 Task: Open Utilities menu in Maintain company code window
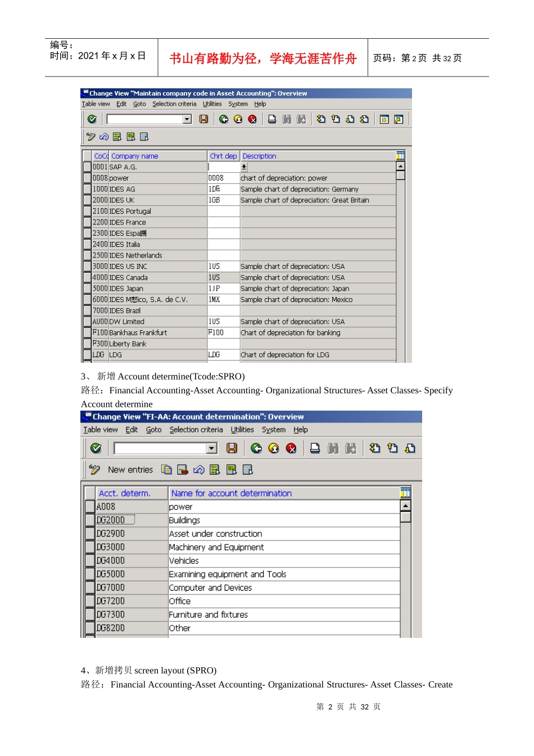pyautogui.click(x=212, y=104)
